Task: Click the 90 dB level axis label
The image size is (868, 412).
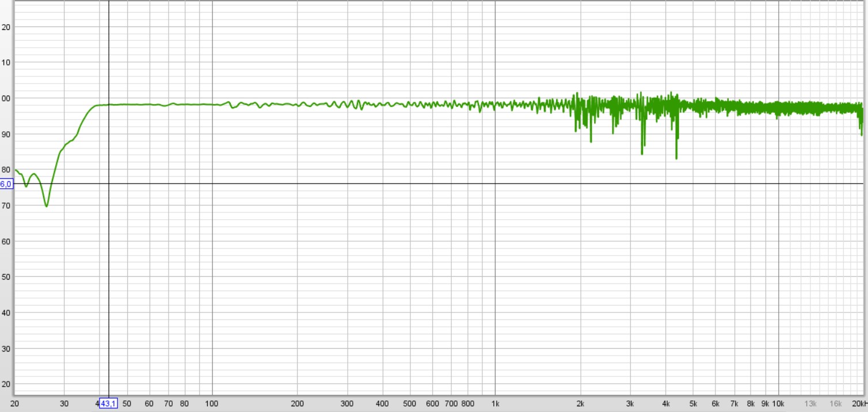Action: pos(6,134)
